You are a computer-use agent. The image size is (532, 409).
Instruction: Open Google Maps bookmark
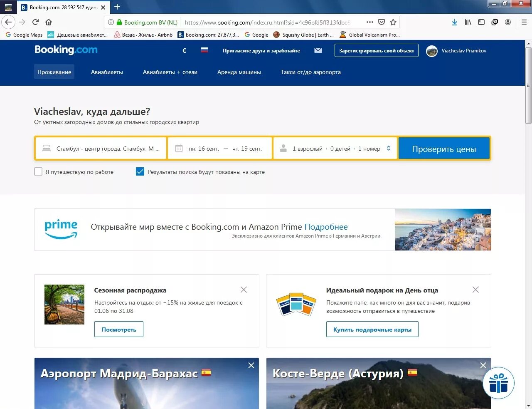(x=24, y=35)
